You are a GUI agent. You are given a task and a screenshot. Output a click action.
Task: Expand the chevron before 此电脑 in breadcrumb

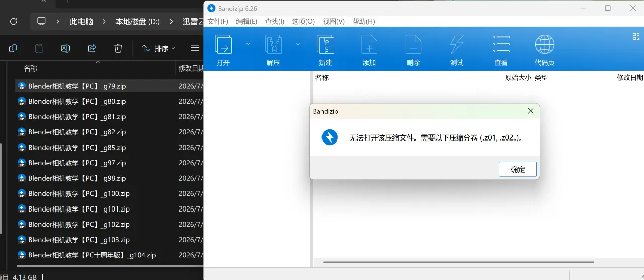[x=58, y=21]
